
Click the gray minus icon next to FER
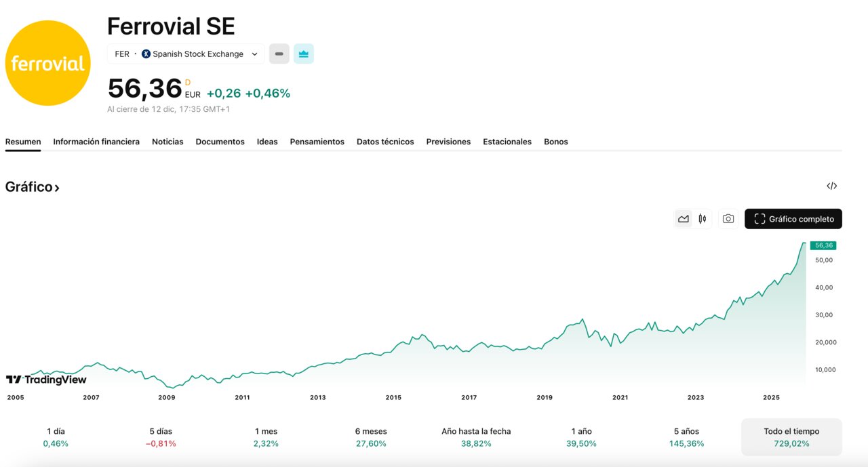click(279, 54)
